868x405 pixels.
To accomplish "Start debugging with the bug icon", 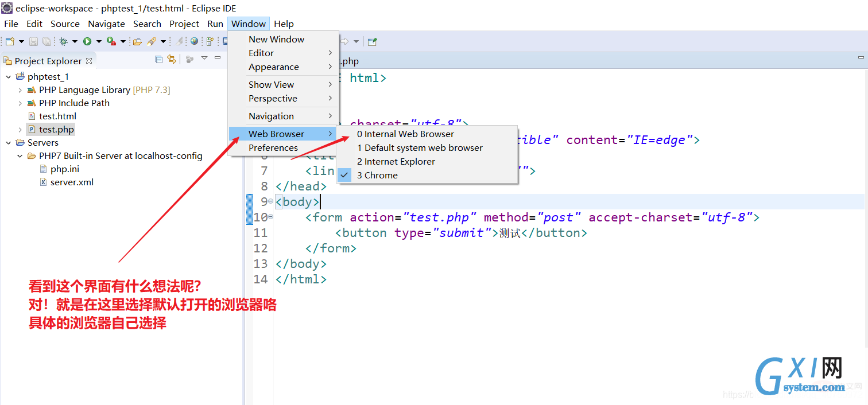I will pyautogui.click(x=64, y=41).
